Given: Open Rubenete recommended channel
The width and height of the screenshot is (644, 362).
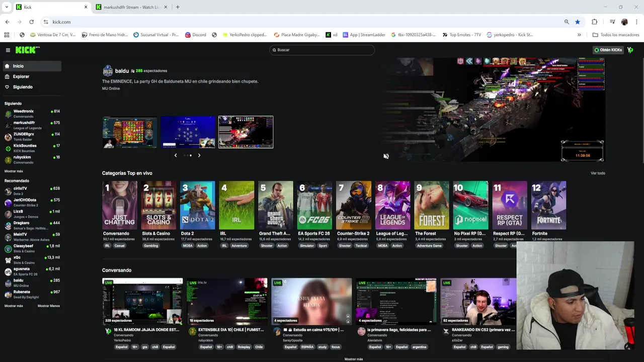Looking at the screenshot, I should (x=32, y=294).
